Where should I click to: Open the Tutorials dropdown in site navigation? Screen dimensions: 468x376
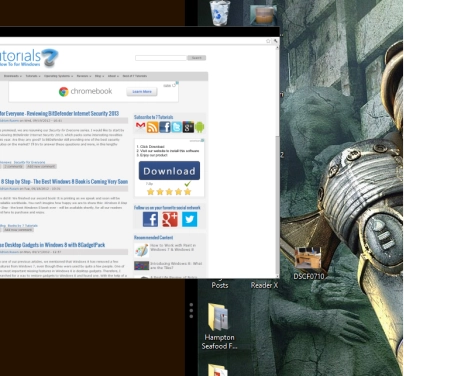33,76
